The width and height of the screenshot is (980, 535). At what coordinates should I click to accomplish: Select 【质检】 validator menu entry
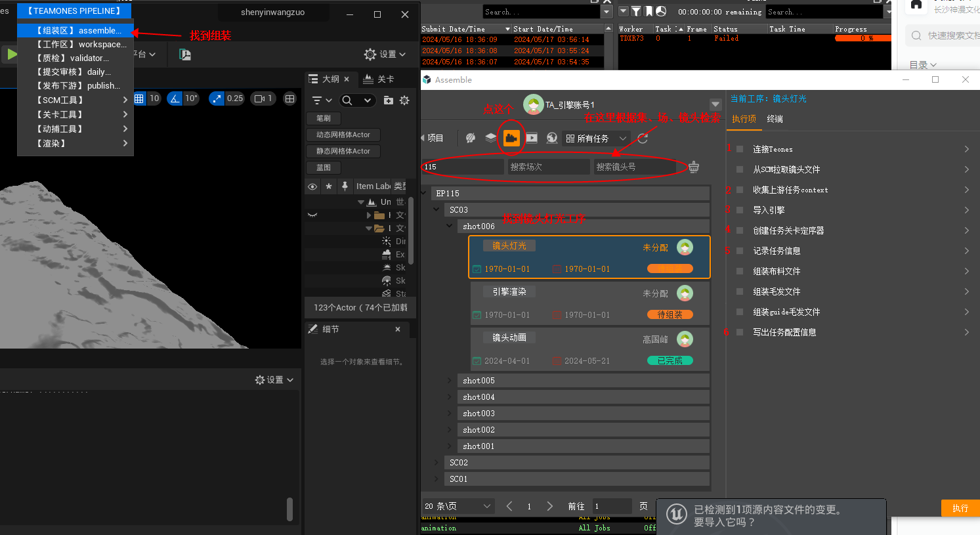(73, 58)
